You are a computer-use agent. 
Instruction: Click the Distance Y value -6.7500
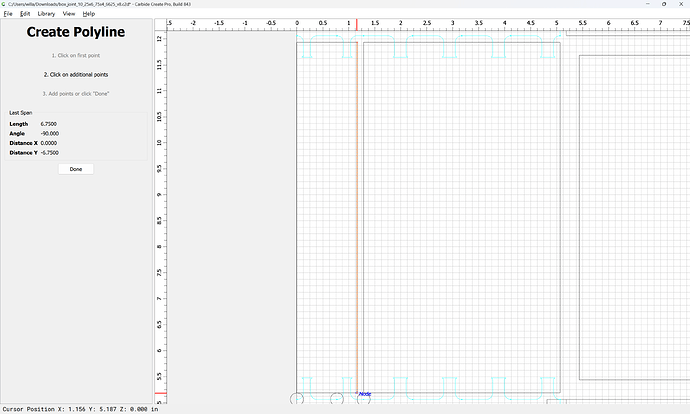(49, 153)
